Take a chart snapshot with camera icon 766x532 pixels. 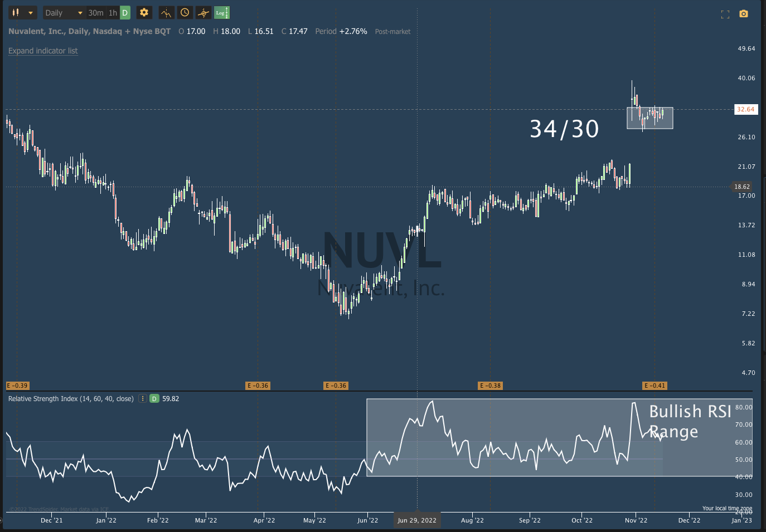click(x=744, y=14)
